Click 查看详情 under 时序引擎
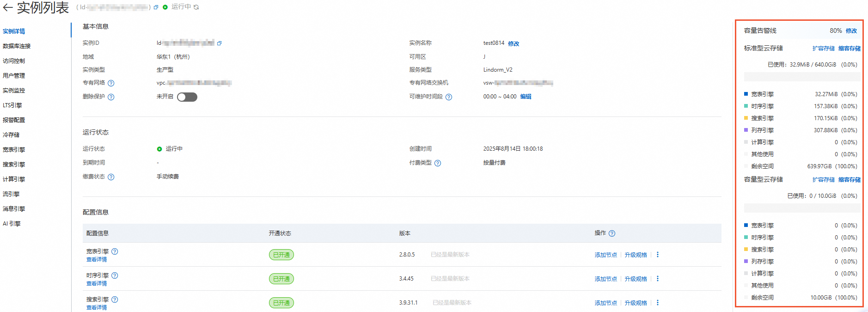The width and height of the screenshot is (868, 312). pos(97,284)
